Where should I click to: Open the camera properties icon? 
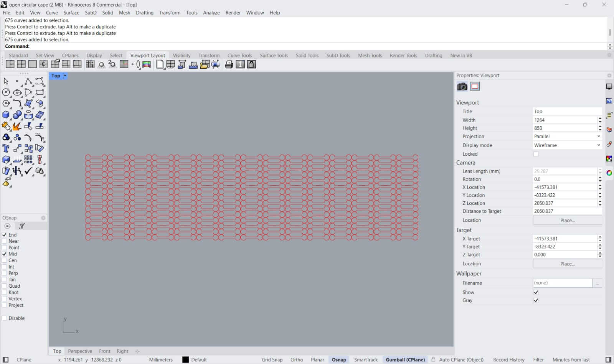pyautogui.click(x=462, y=87)
